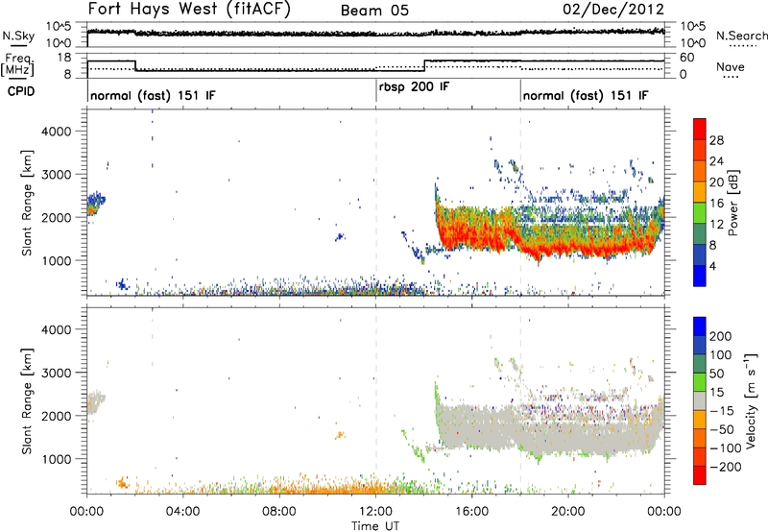Click the "Power [dB]" colorbar title
Screen dimensions: 768x532
732,203
